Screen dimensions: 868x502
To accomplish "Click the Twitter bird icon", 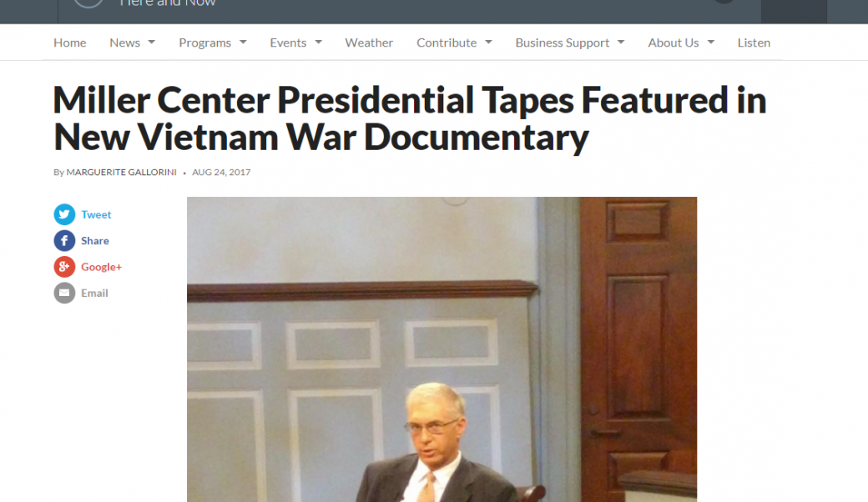I will 64,214.
